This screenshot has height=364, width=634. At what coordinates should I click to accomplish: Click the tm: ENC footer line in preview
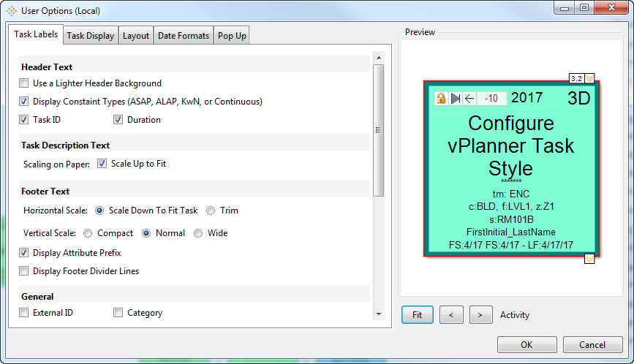click(x=510, y=194)
